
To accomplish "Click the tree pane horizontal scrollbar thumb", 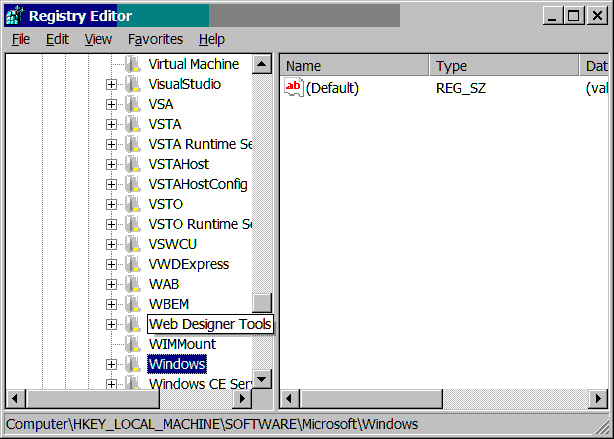I will click(92, 399).
